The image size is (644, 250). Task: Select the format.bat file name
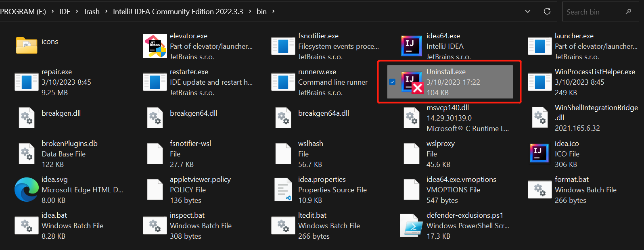click(572, 179)
